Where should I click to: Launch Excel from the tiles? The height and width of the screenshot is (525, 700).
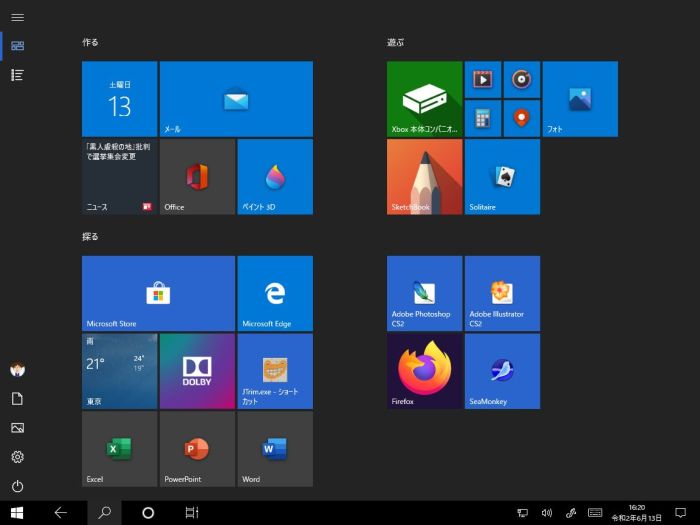coord(119,449)
